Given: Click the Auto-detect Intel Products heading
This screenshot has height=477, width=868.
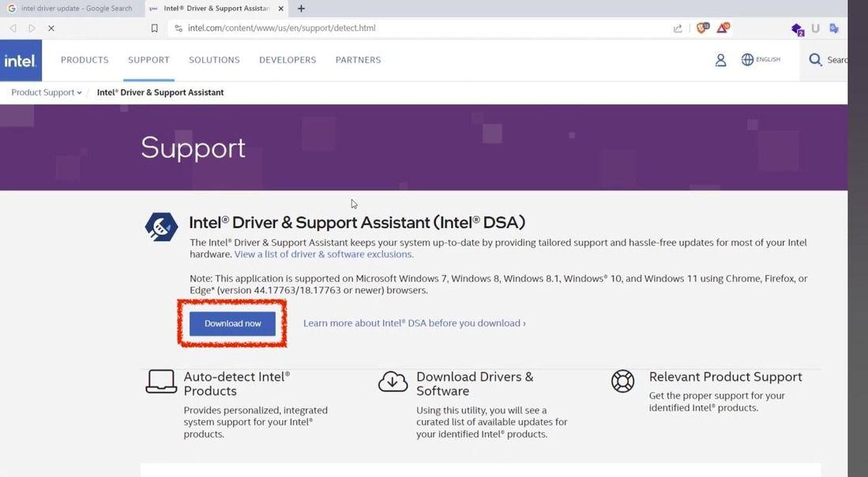Looking at the screenshot, I should coord(237,384).
